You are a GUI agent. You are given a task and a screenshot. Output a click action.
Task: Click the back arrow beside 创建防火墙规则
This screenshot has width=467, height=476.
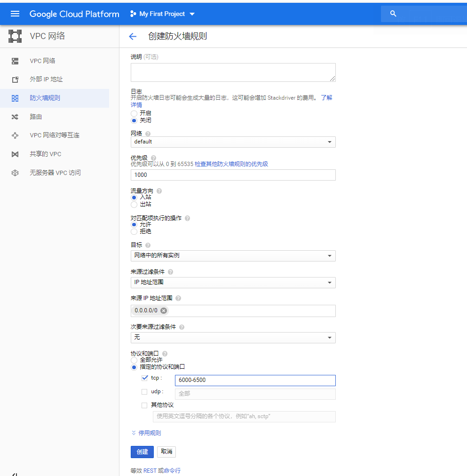click(x=133, y=36)
